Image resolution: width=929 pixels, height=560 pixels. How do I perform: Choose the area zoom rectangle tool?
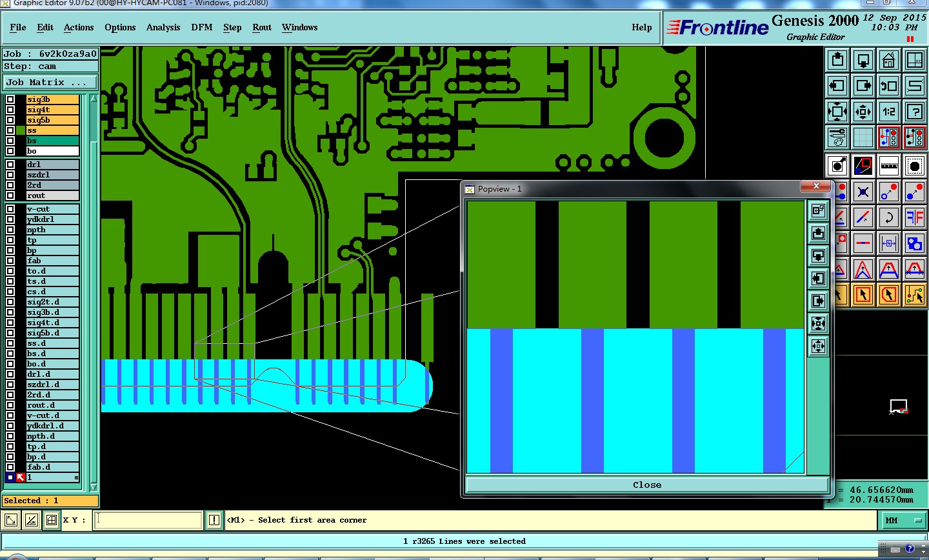click(863, 166)
